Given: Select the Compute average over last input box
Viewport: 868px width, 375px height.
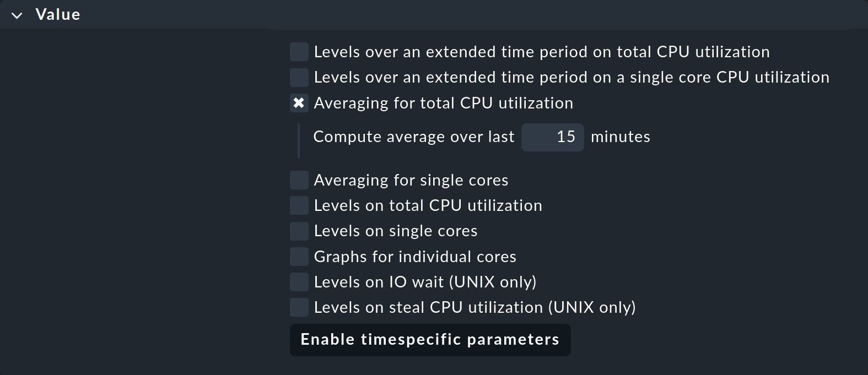Looking at the screenshot, I should click(x=552, y=137).
